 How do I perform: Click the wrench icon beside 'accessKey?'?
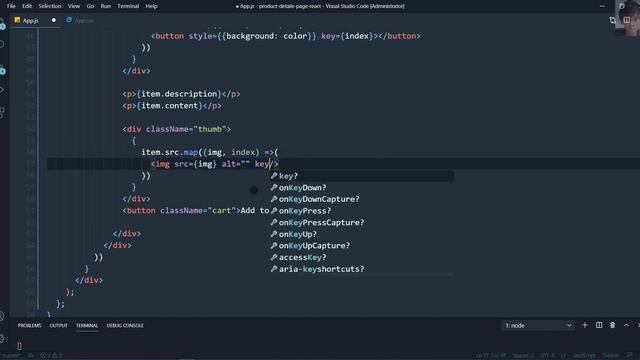[274, 257]
